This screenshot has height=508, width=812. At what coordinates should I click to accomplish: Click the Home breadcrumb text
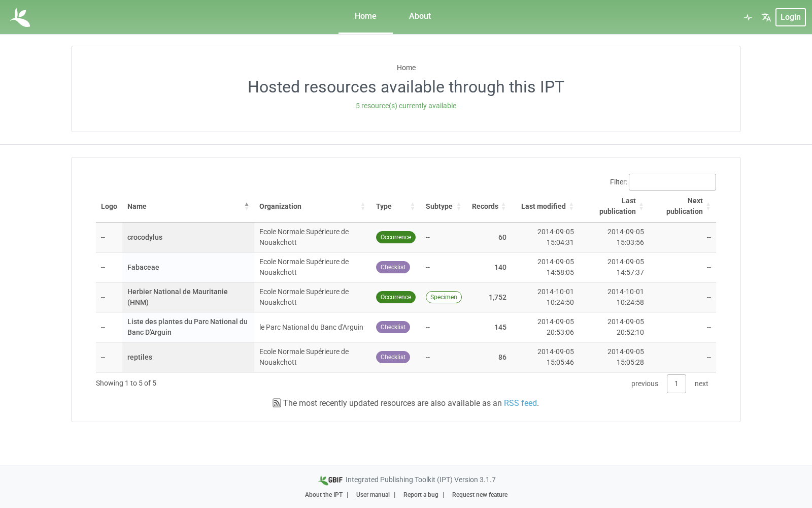click(406, 68)
